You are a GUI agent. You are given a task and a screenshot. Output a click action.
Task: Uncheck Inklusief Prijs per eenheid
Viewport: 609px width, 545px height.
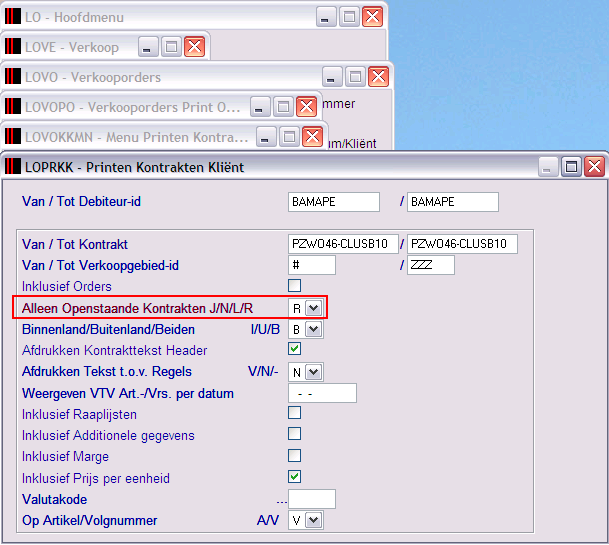coord(294,476)
